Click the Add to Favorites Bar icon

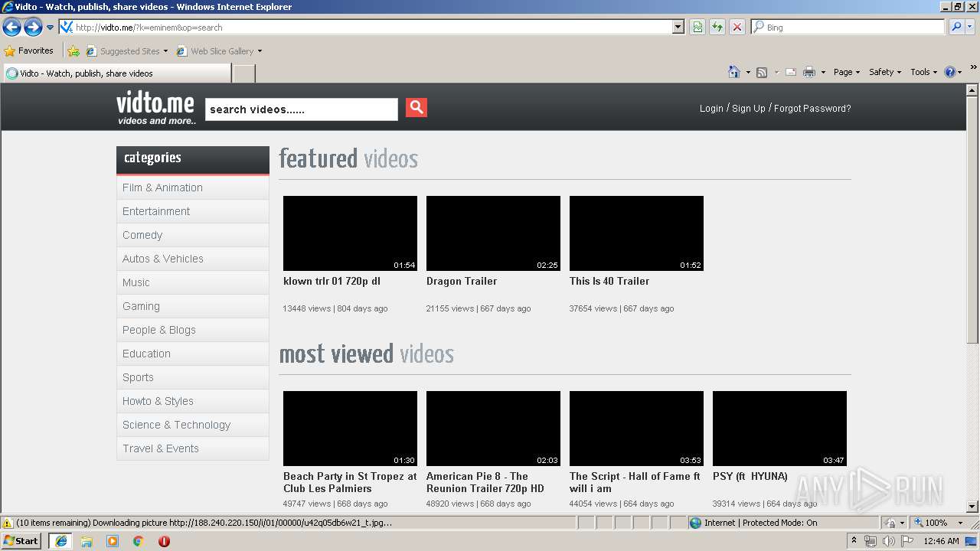(x=73, y=51)
